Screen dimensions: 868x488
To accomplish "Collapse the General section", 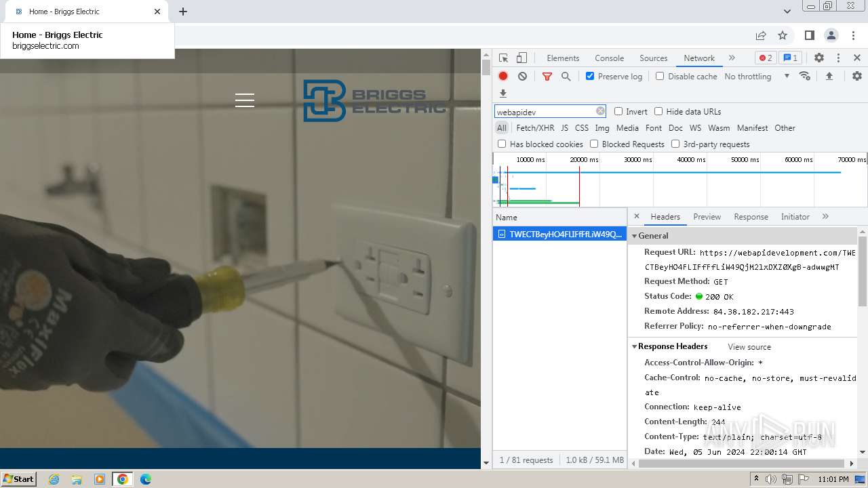I will click(635, 236).
